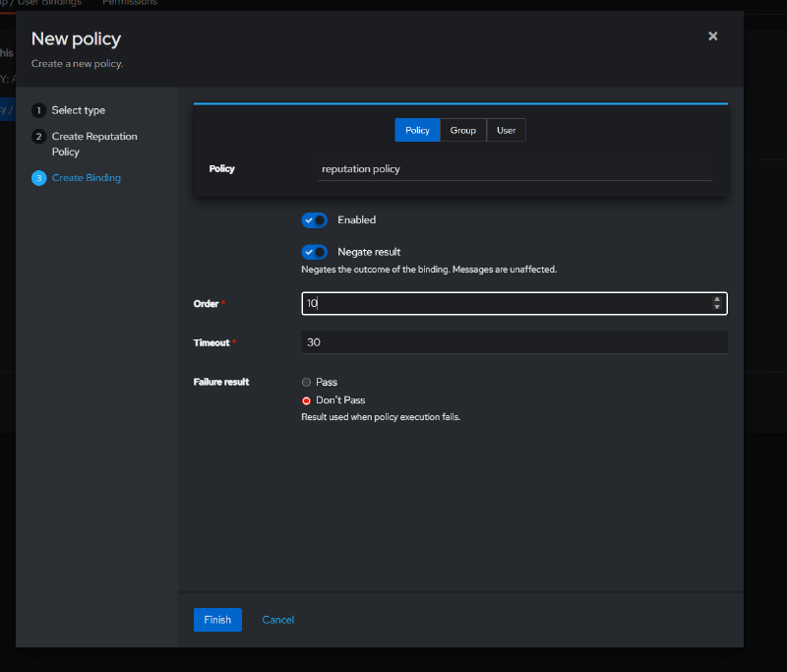This screenshot has width=787, height=672.
Task: Switch to the User binding tab
Action: [x=506, y=130]
